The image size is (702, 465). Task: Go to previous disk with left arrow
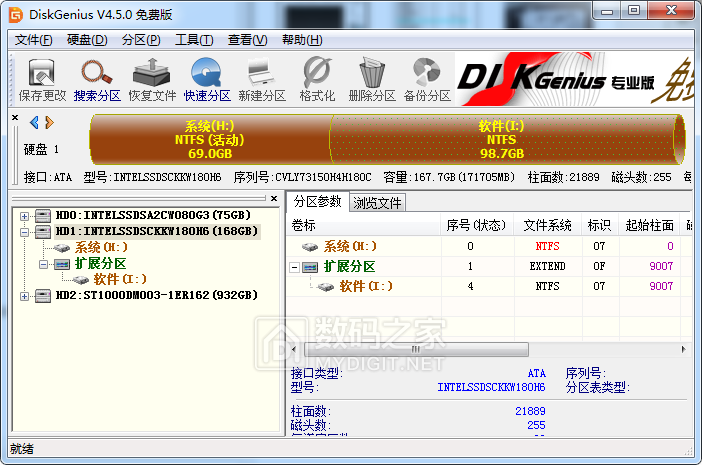pos(34,122)
